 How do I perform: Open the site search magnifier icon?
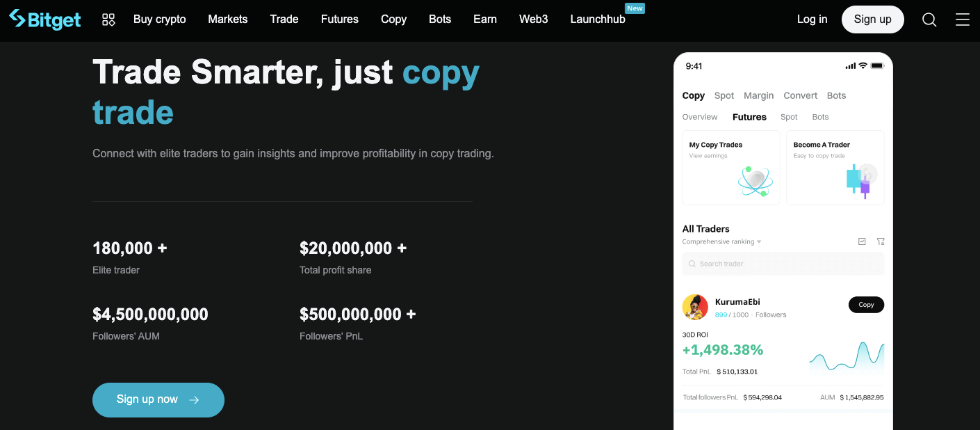(929, 19)
